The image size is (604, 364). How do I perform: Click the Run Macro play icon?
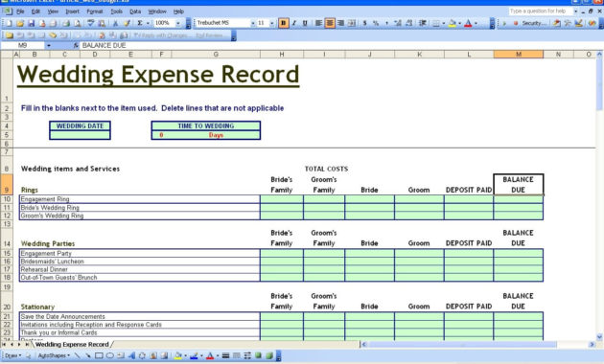[504, 24]
